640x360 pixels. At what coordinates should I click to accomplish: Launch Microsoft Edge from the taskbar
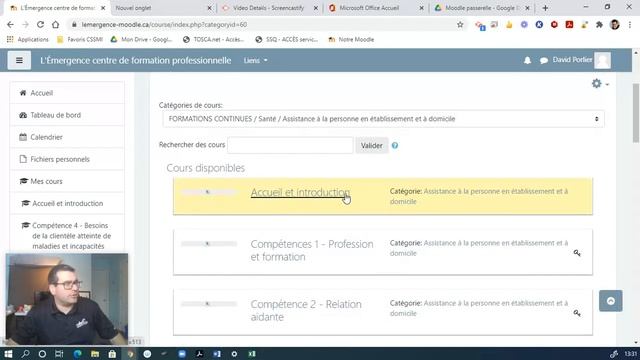click(x=78, y=354)
